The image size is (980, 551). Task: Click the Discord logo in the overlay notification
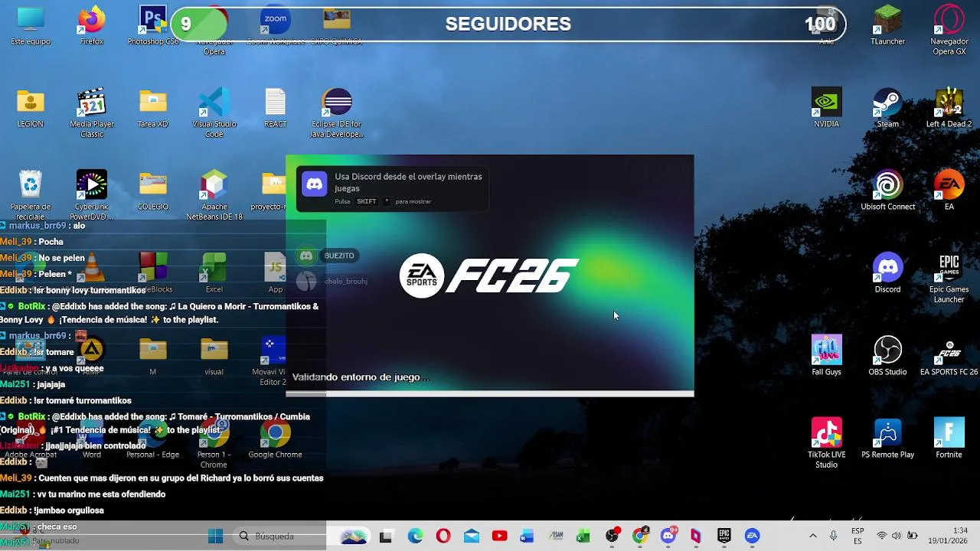coord(315,184)
